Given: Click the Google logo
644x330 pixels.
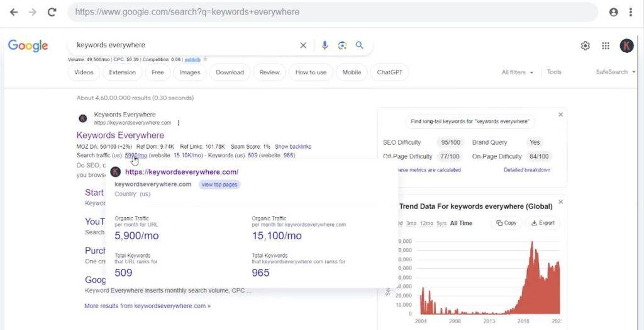Looking at the screenshot, I should (28, 45).
